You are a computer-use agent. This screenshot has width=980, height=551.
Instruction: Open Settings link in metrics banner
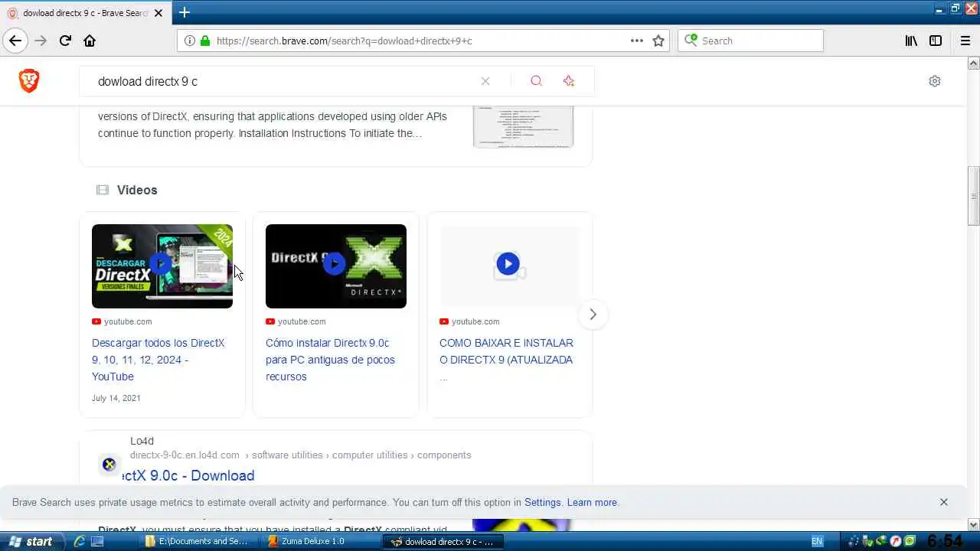543,502
